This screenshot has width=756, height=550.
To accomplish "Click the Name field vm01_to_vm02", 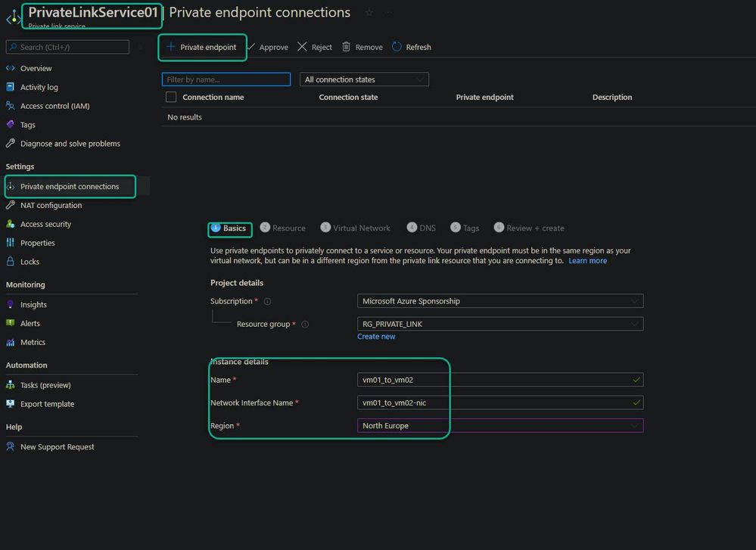I will pyautogui.click(x=500, y=380).
